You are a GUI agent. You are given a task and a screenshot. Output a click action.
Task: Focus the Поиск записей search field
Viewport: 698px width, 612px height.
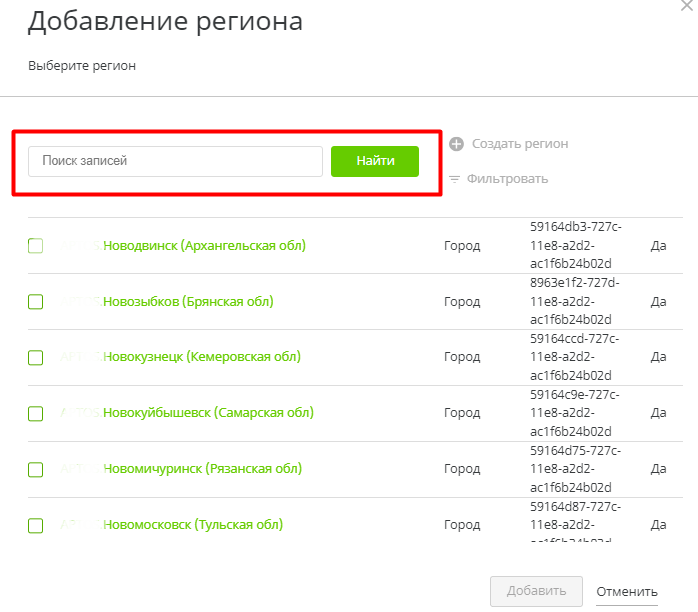click(x=175, y=161)
